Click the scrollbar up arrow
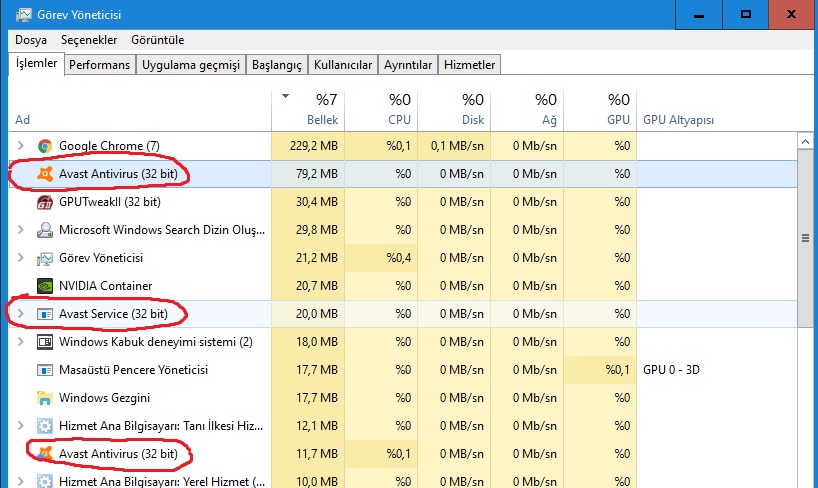Viewport: 818px width, 488px height. coord(805,141)
